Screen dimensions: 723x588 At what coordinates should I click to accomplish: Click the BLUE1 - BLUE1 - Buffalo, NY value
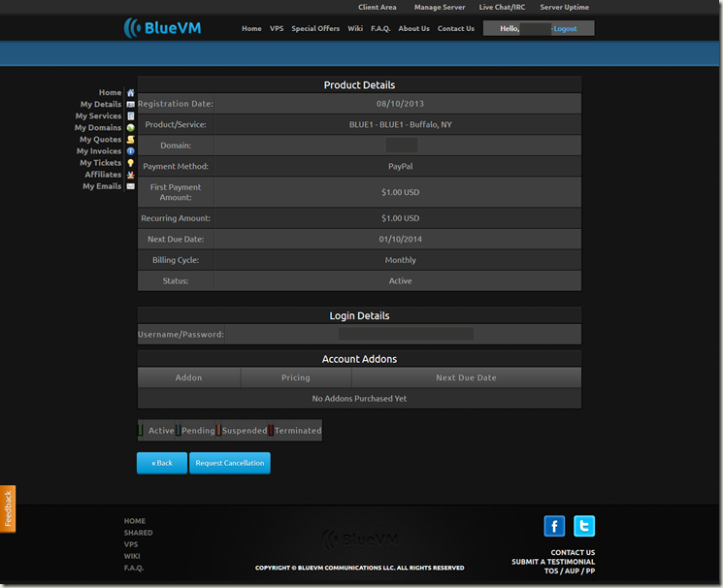400,124
